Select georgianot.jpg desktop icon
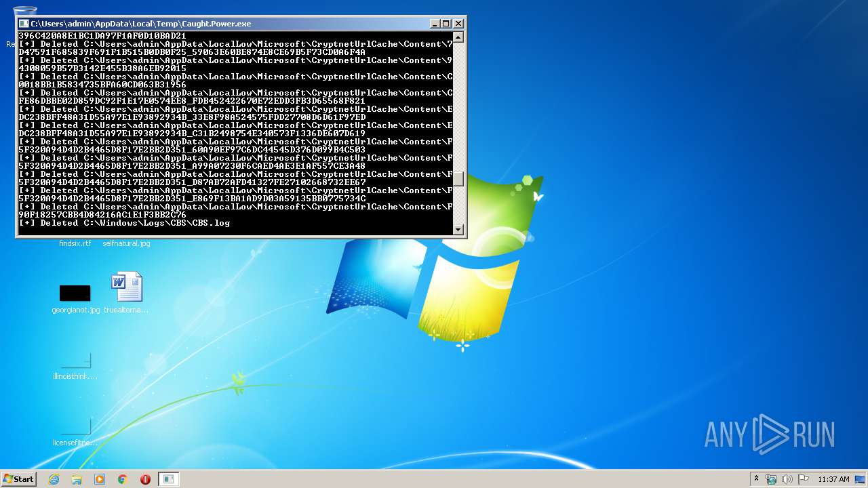This screenshot has height=488, width=868. click(x=75, y=299)
